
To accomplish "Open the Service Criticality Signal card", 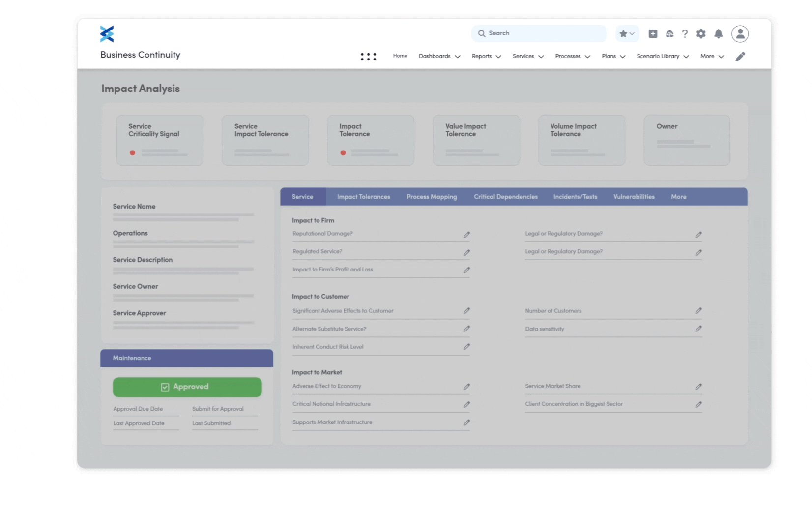I will point(160,140).
